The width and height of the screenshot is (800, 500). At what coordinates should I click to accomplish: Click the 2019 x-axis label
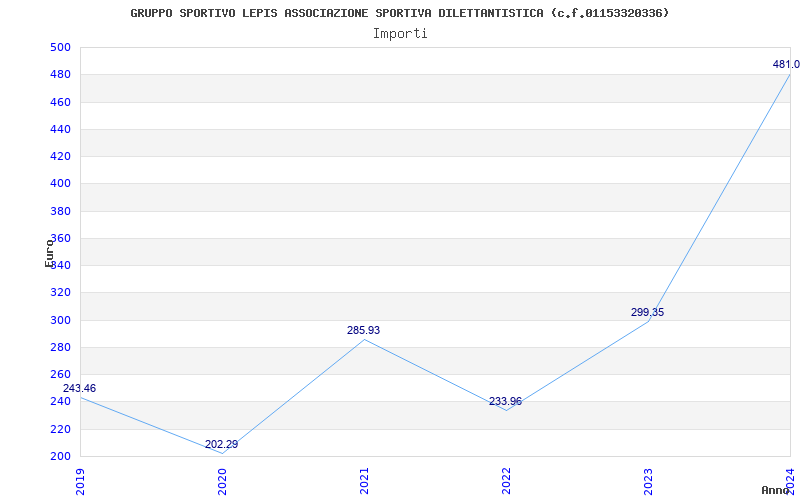(80, 481)
